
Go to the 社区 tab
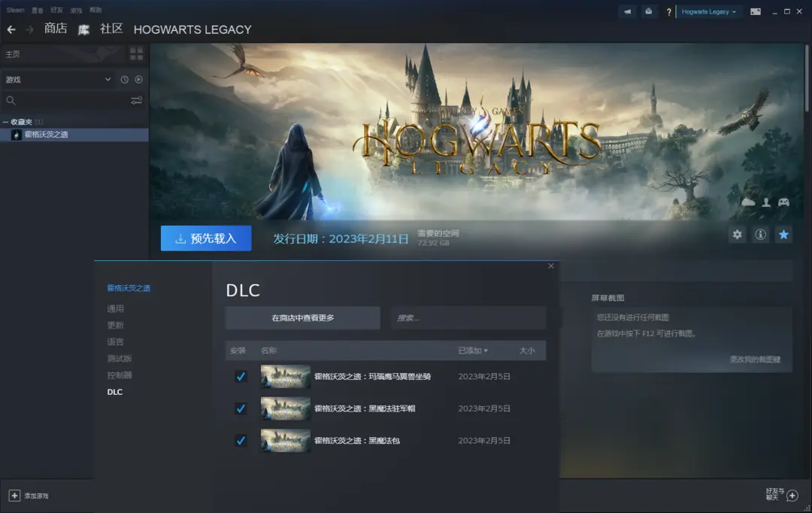coord(111,29)
